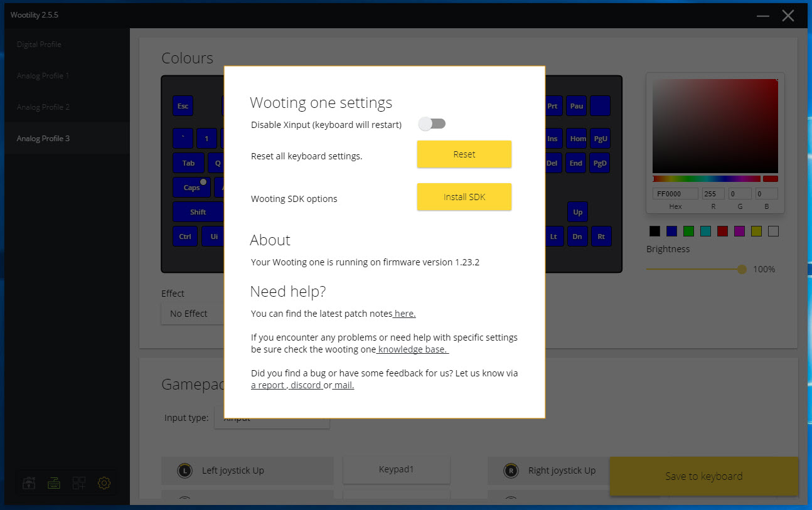
Task: Minimize the Wootility window
Action: point(763,16)
